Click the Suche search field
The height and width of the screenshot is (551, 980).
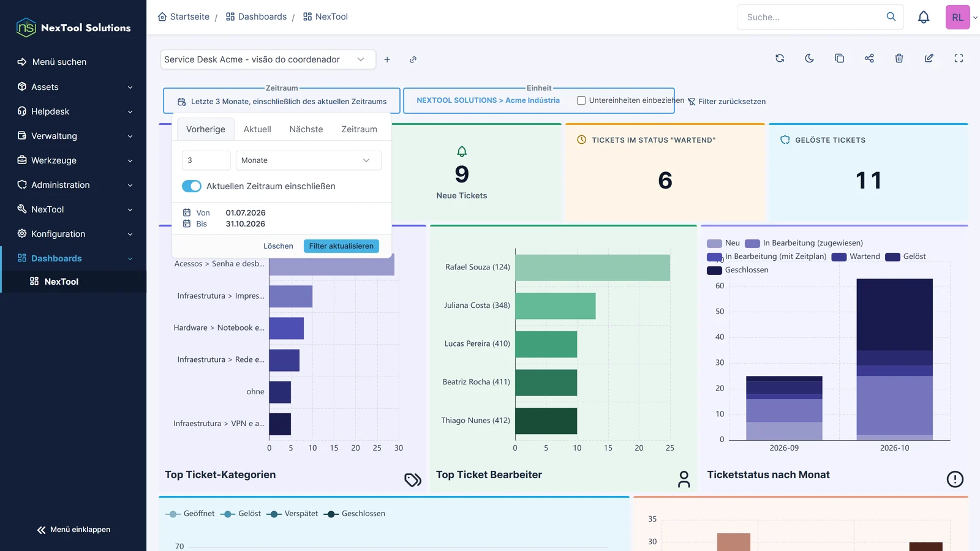point(812,17)
